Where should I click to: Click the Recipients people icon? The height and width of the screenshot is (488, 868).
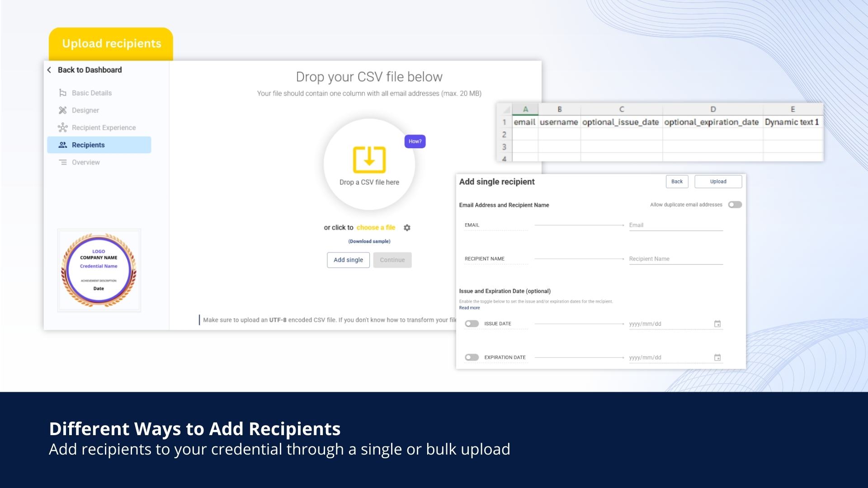[x=62, y=145]
